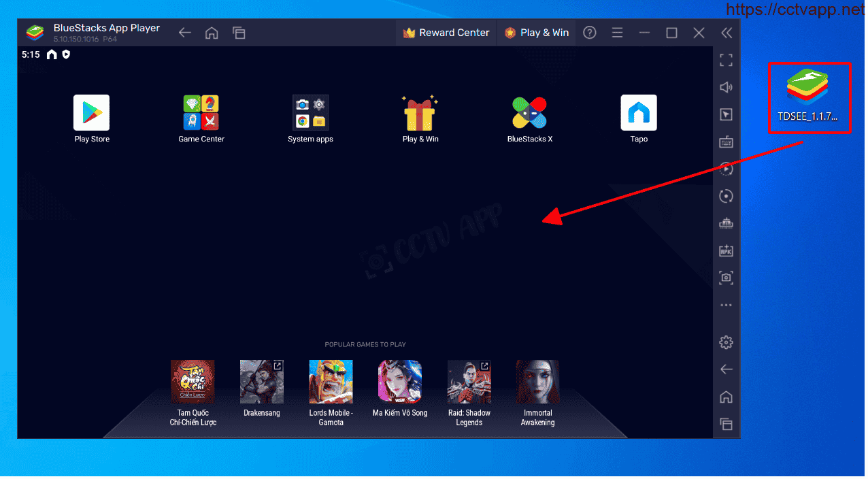The image size is (868, 479).
Task: Switch to the Play & Win tab
Action: pyautogui.click(x=537, y=33)
